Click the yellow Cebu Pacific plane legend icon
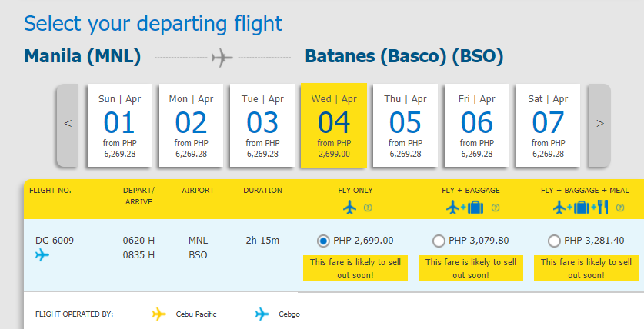 pyautogui.click(x=159, y=314)
